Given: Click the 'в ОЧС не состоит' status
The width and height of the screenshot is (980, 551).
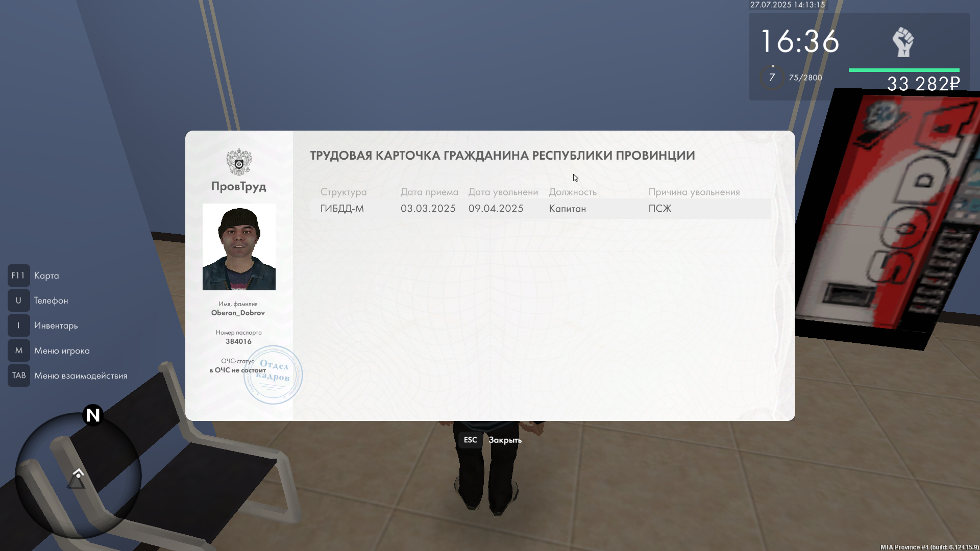Looking at the screenshot, I should 237,370.
